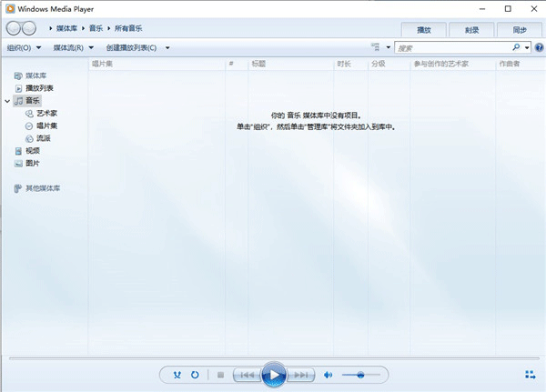
Task: Collapse the 音乐 tree node
Action: tap(7, 101)
